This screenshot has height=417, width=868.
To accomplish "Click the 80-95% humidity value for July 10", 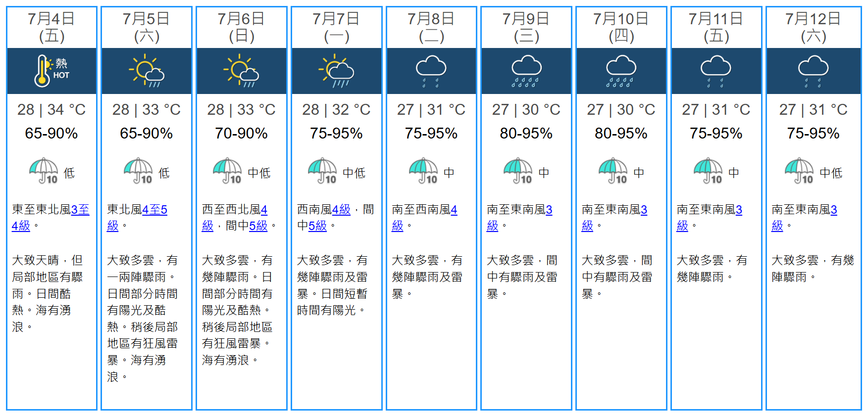I will pyautogui.click(x=621, y=134).
